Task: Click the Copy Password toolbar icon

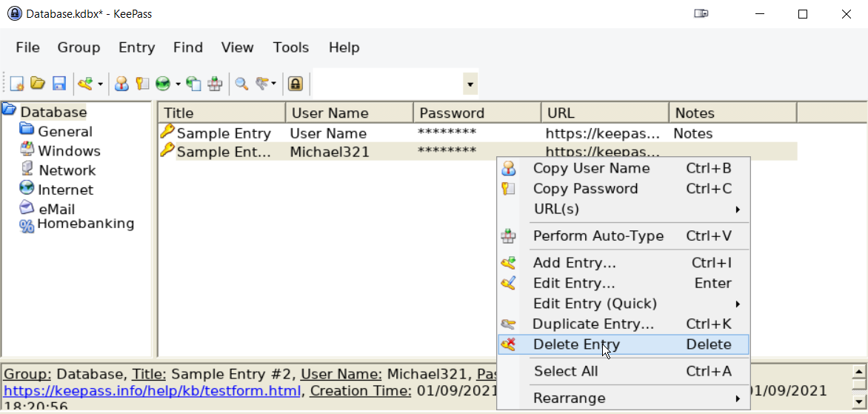Action: point(142,84)
